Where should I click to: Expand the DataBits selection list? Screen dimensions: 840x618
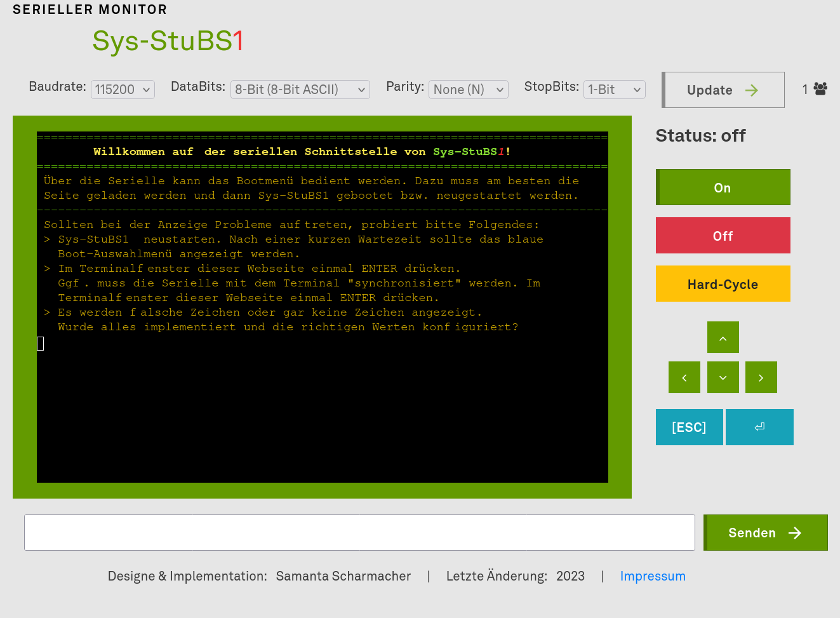click(300, 90)
